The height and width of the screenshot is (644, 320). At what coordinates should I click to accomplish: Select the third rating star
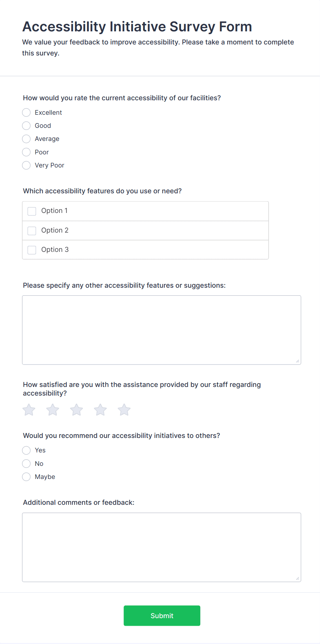(x=76, y=410)
